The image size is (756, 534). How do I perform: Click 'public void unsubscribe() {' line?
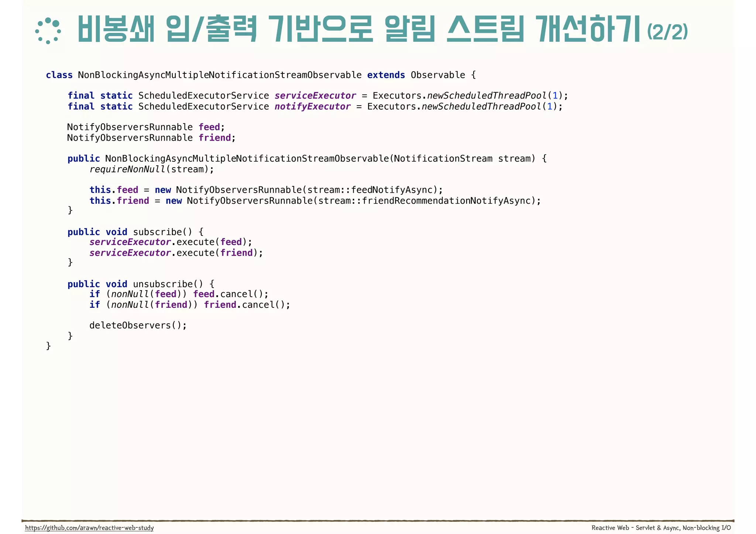[141, 284]
